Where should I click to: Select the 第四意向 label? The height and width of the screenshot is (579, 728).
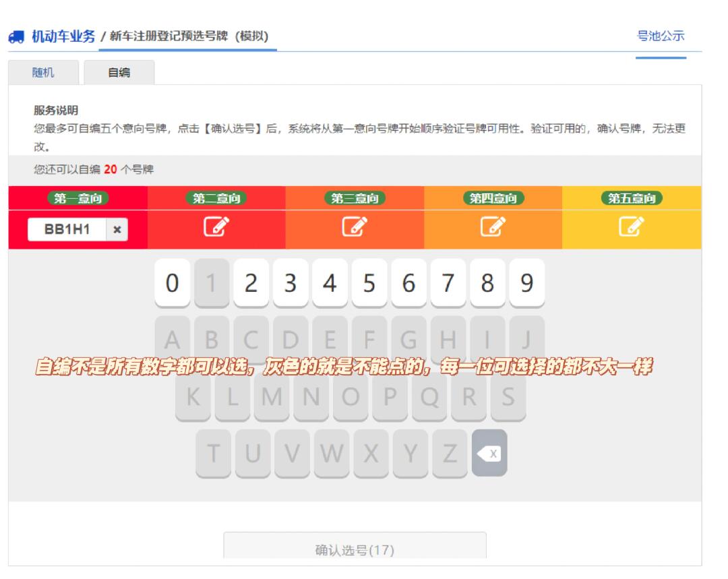click(493, 198)
